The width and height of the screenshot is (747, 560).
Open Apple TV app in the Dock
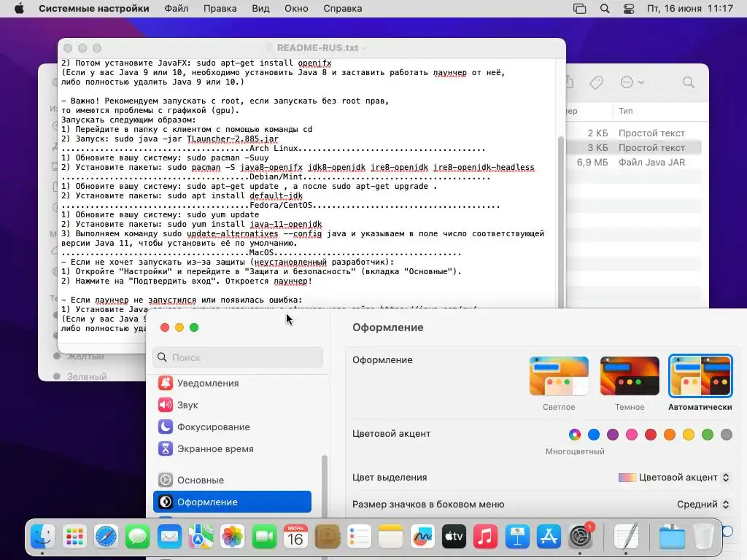454,537
